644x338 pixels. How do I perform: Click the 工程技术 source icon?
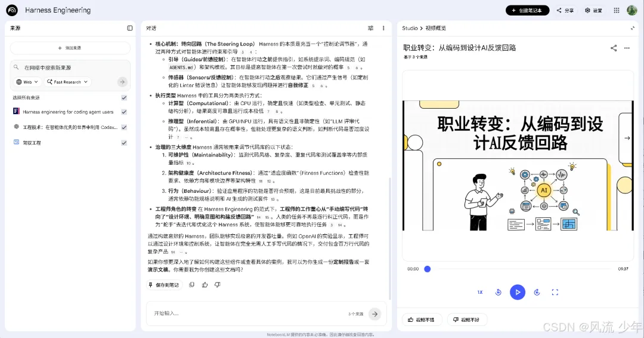[17, 127]
